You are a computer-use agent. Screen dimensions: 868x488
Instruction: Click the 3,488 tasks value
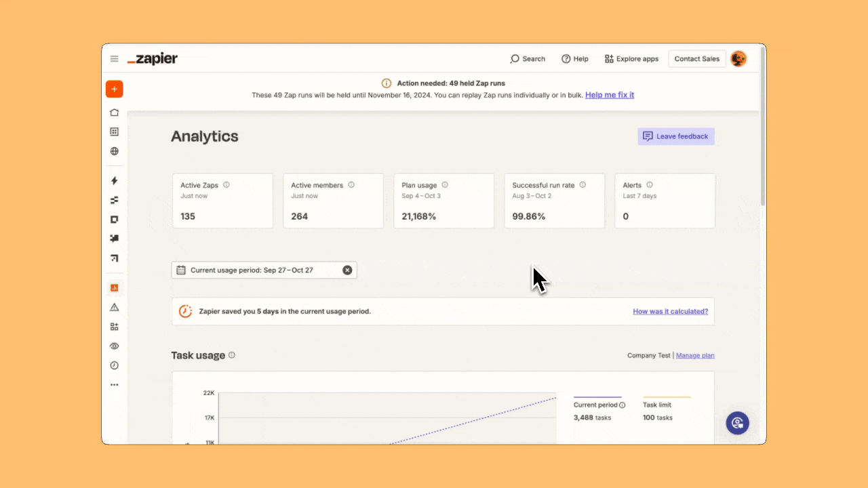point(592,418)
